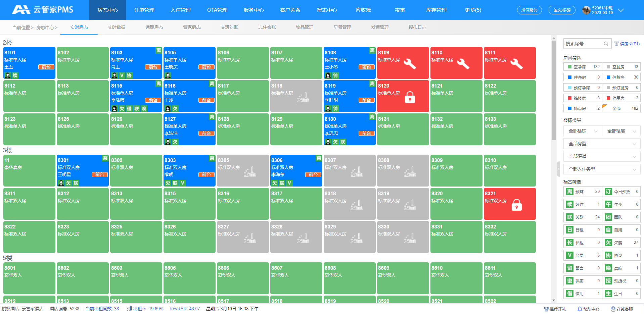Switch to the 远期房态 tab
This screenshot has height=314, width=644.
[154, 27]
